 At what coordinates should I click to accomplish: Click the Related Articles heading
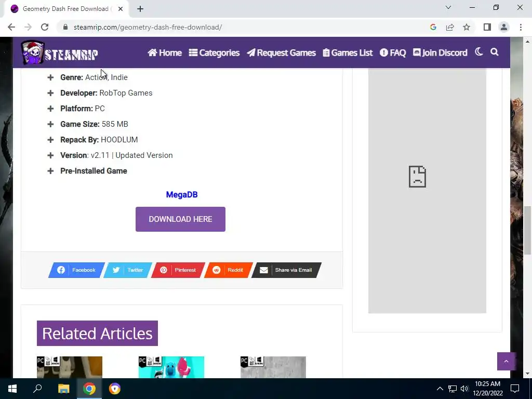click(x=97, y=333)
